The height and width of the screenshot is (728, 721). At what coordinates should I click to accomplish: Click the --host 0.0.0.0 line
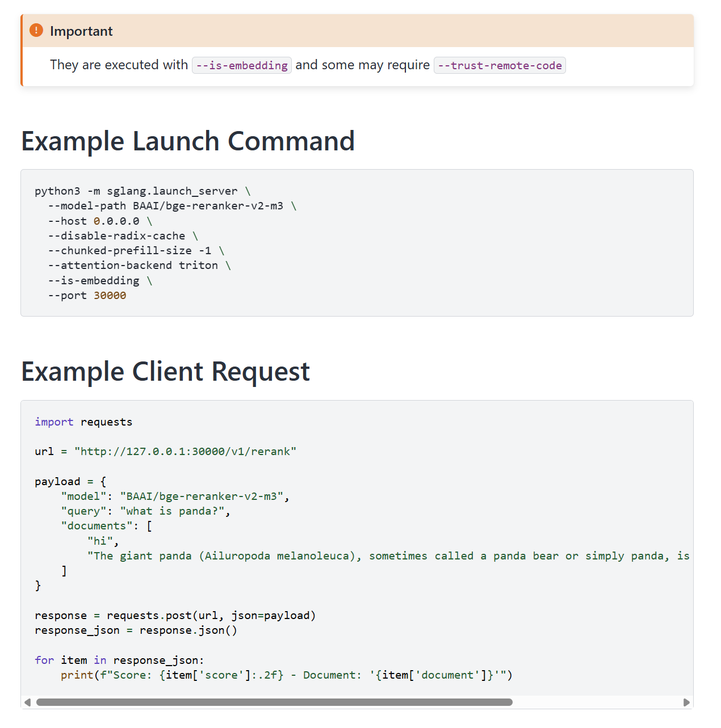click(100, 221)
